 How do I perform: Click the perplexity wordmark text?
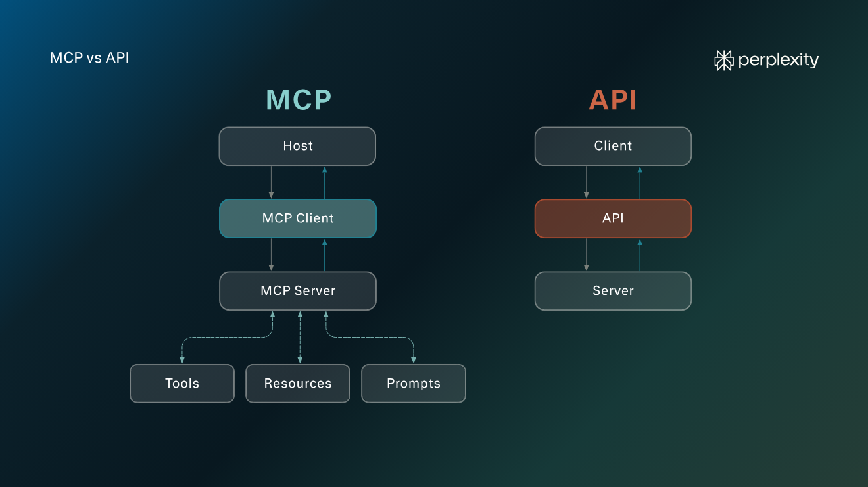(779, 61)
